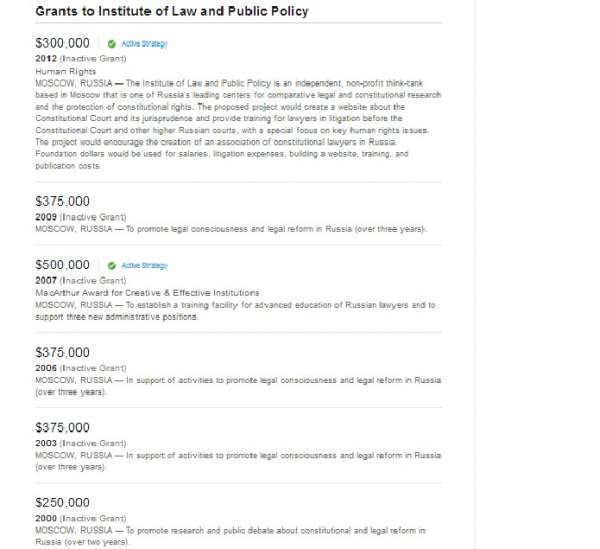Click the 2007 (Inactive Grant) label
The height and width of the screenshot is (549, 600).
tap(80, 280)
